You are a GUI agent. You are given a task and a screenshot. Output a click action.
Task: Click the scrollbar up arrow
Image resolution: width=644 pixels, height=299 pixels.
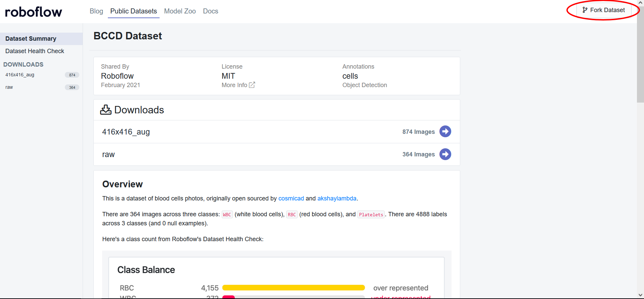tap(640, 3)
